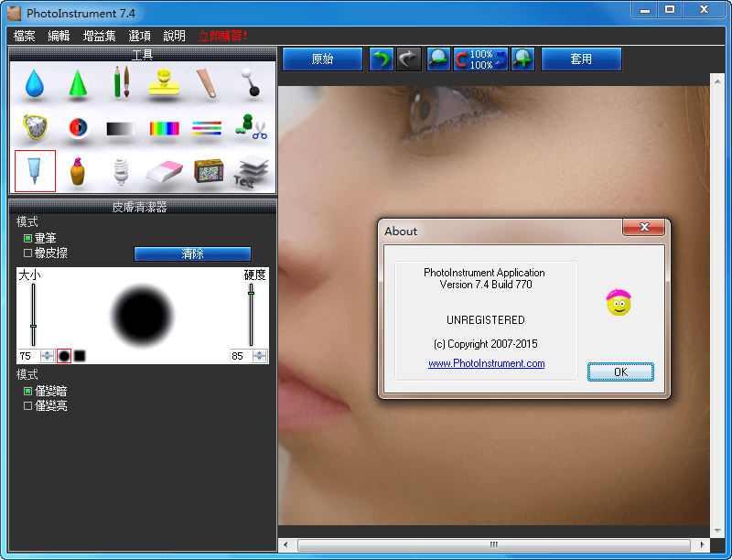
Task: Click the horizontal scrollbar left arrow
Action: (x=285, y=544)
